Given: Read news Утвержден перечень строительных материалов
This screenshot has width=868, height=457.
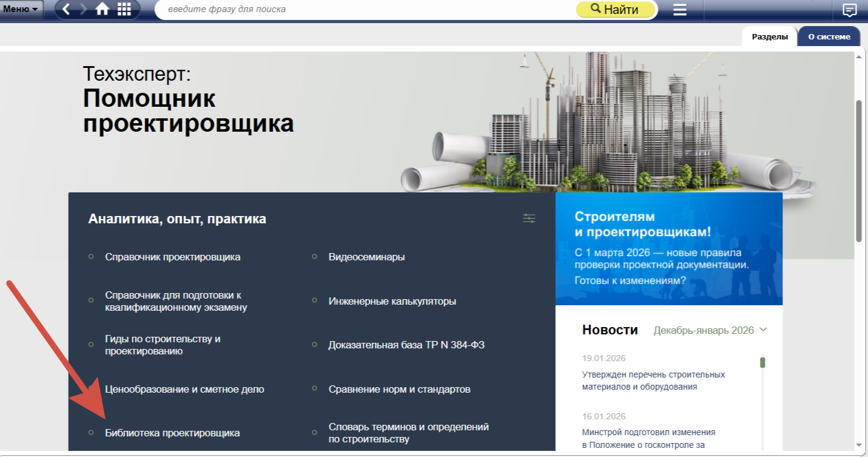Looking at the screenshot, I should (654, 381).
